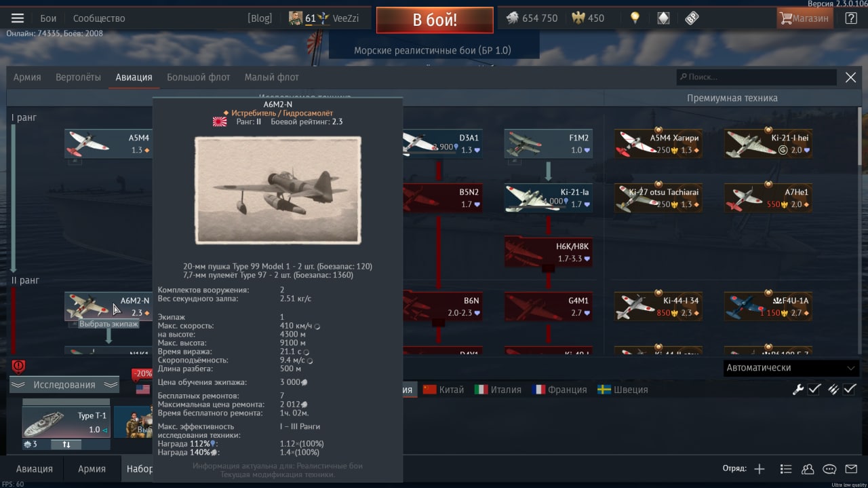Switch to the Вертолёты tab
Viewport: 868px width, 488px height.
(78, 77)
